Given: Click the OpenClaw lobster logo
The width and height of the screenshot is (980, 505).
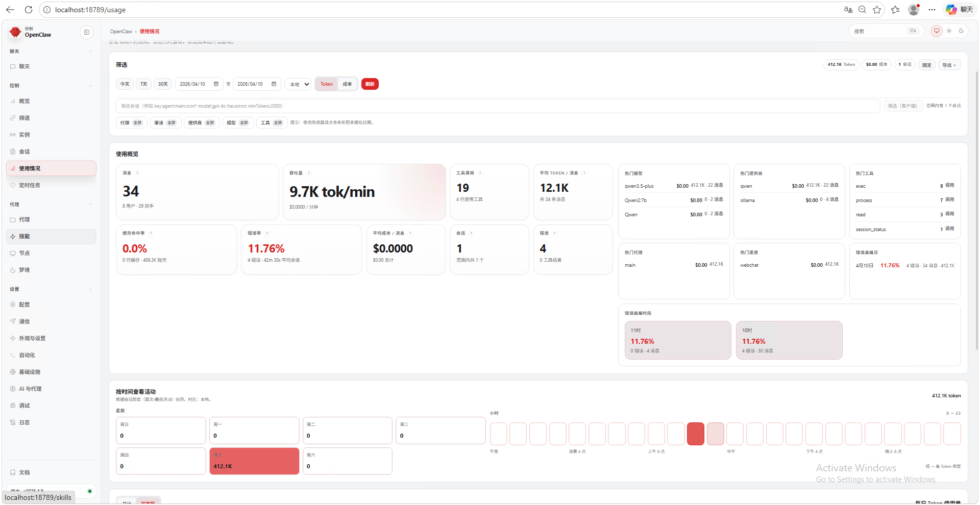Looking at the screenshot, I should point(15,32).
